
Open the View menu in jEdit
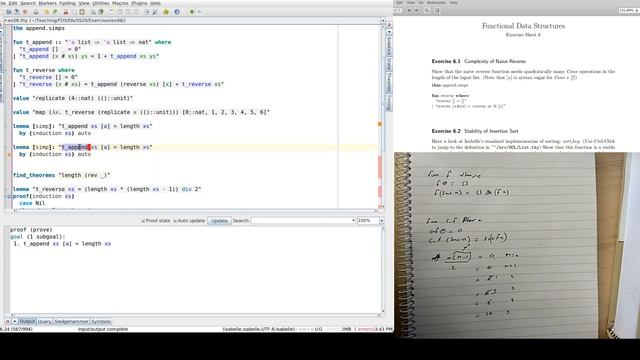[84, 3]
